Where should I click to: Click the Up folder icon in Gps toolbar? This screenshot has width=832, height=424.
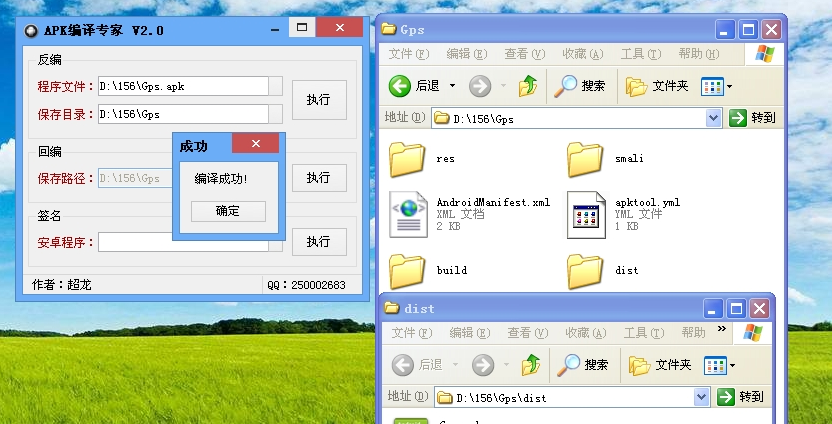coord(528,86)
